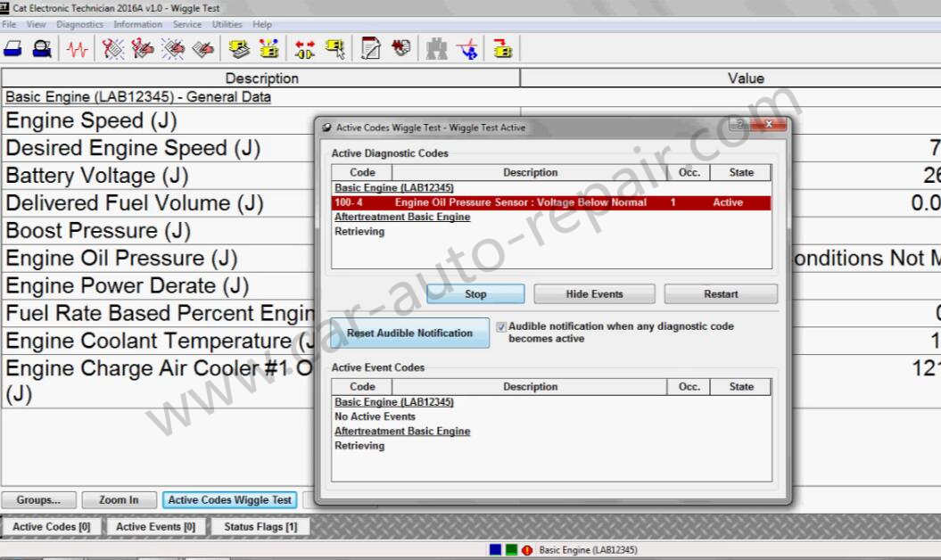Image resolution: width=941 pixels, height=560 pixels.
Task: Click the notepad with pencil toolbar icon
Action: (371, 49)
